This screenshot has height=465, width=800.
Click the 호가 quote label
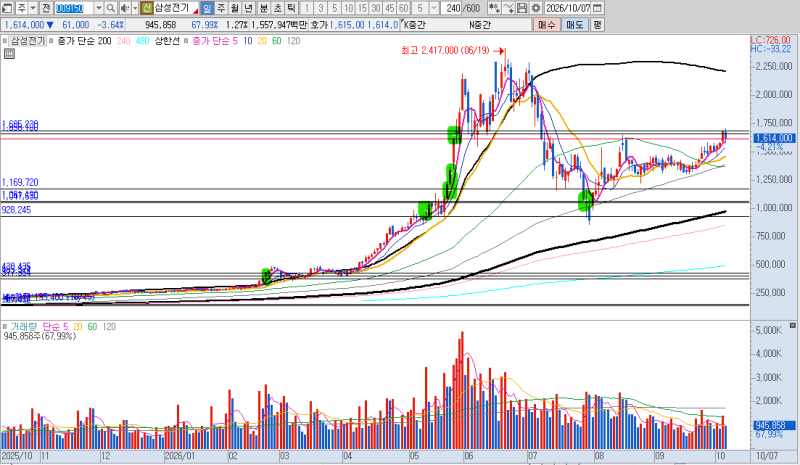(318, 25)
